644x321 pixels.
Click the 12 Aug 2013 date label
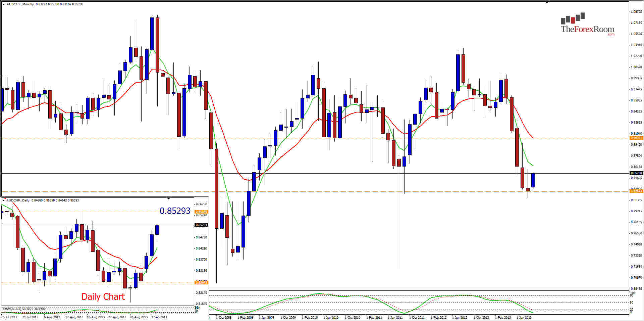74,317
